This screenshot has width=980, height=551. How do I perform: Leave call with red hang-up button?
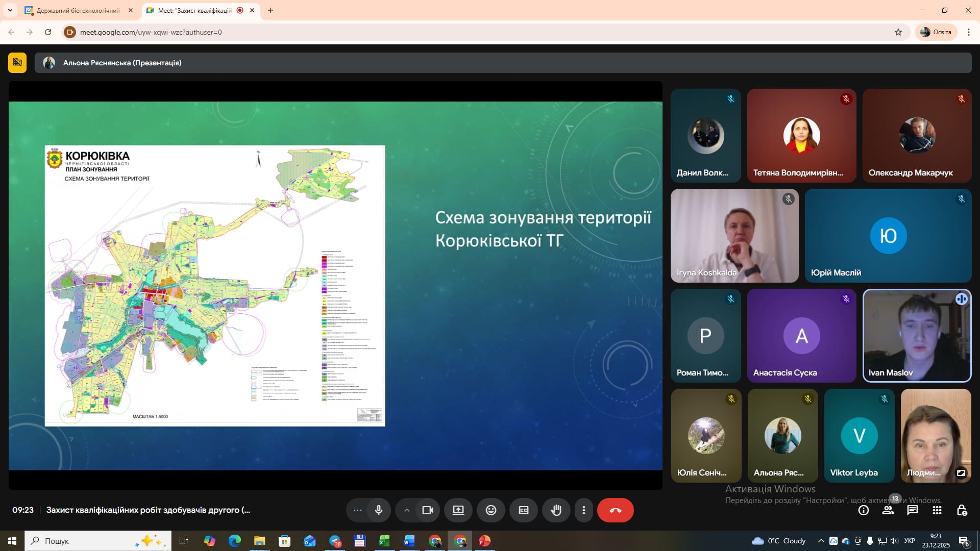tap(616, 510)
